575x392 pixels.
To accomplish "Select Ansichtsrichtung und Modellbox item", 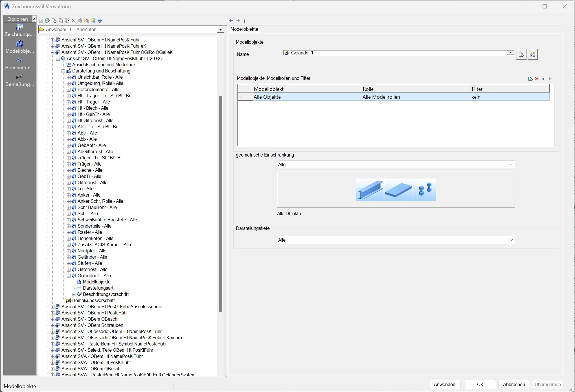I will (x=104, y=65).
